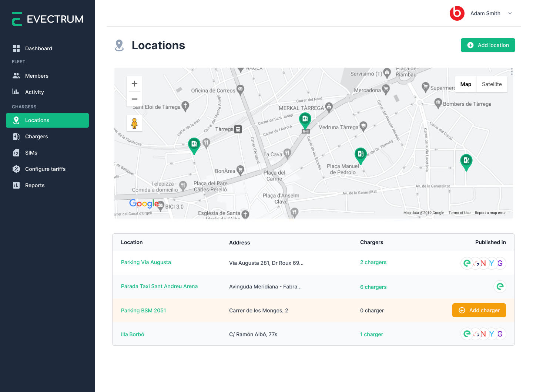Switch map to Satellite view
The height and width of the screenshot is (392, 533).
tap(492, 84)
